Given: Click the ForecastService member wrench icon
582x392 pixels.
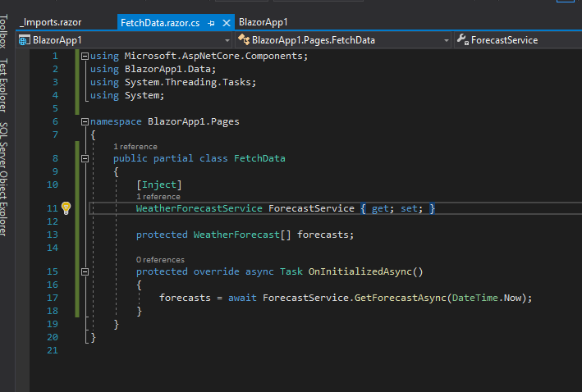Looking at the screenshot, I should (x=462, y=39).
